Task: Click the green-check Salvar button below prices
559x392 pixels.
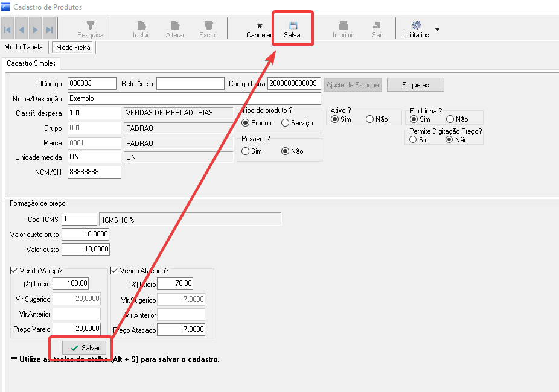Action: click(x=85, y=348)
